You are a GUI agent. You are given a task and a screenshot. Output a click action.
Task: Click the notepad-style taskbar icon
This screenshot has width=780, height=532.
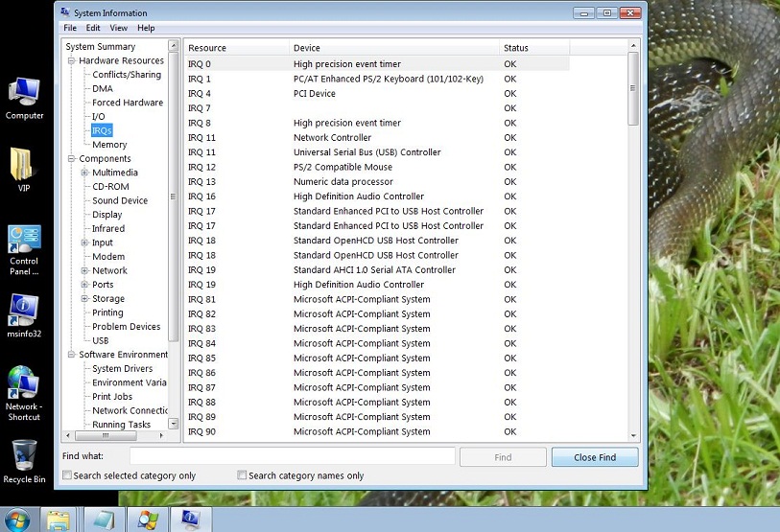pos(104,520)
